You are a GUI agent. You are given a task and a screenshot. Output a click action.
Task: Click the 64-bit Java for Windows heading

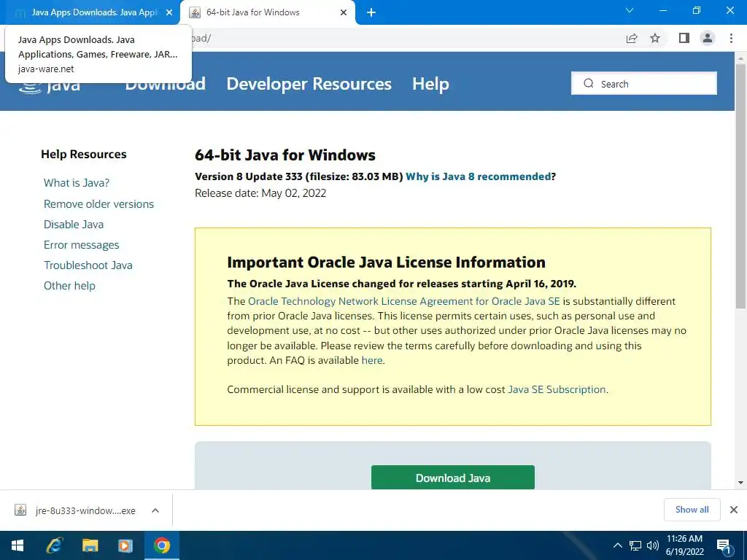pyautogui.click(x=285, y=155)
